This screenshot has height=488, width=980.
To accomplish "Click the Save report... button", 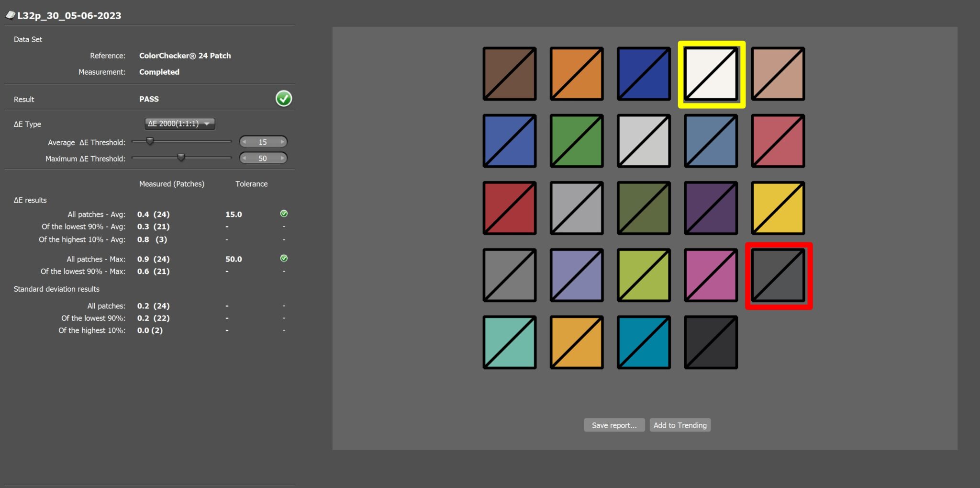I will [614, 425].
